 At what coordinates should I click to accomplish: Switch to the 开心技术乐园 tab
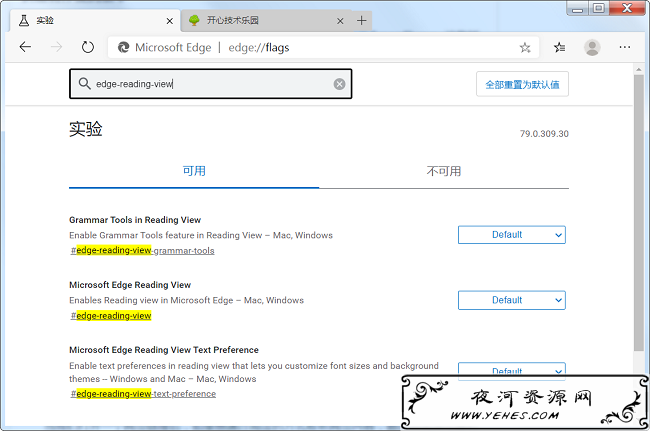(x=264, y=20)
